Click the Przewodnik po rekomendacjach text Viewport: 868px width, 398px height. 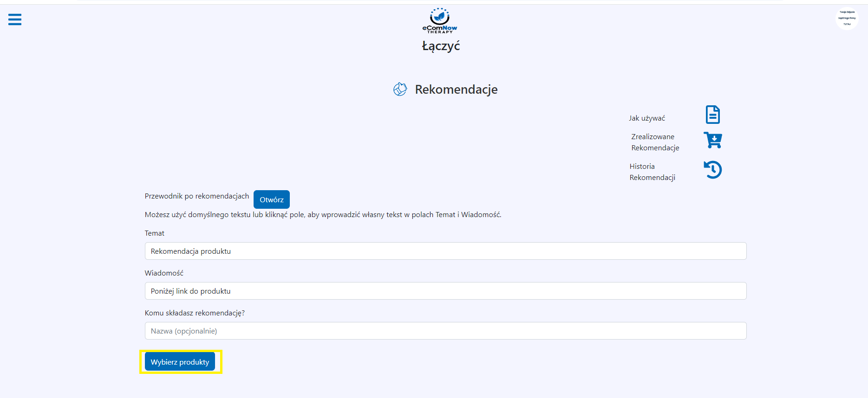[197, 196]
